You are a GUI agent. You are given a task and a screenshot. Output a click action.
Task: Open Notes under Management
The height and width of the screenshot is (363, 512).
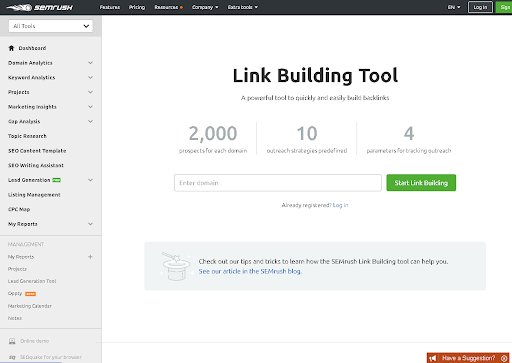pyautogui.click(x=15, y=318)
